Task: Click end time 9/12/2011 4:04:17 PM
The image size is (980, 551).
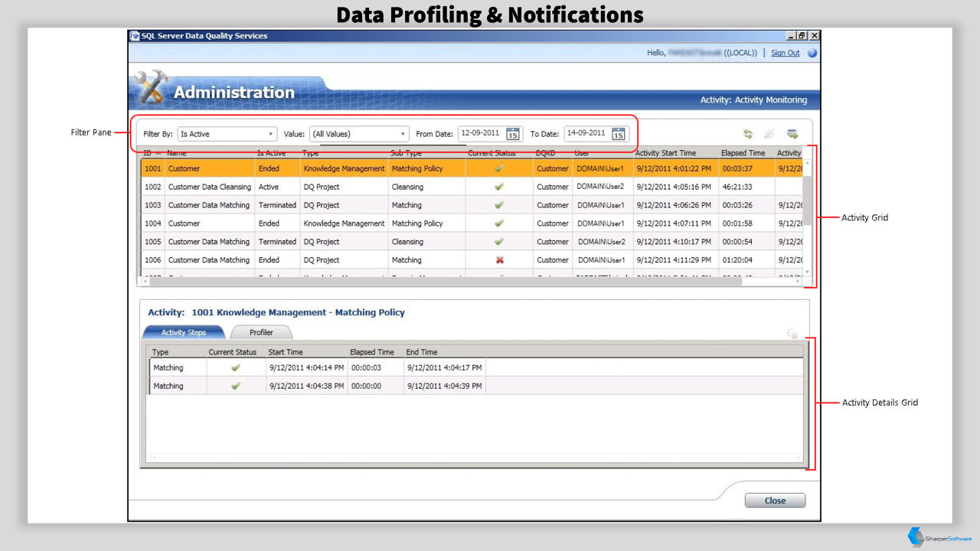Action: (445, 367)
